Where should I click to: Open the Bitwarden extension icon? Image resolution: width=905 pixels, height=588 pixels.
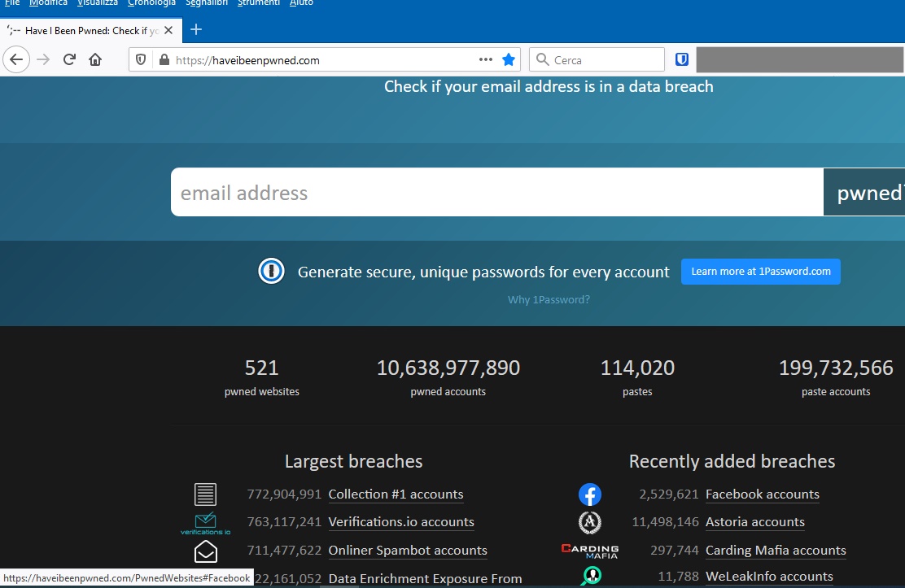pyautogui.click(x=682, y=59)
